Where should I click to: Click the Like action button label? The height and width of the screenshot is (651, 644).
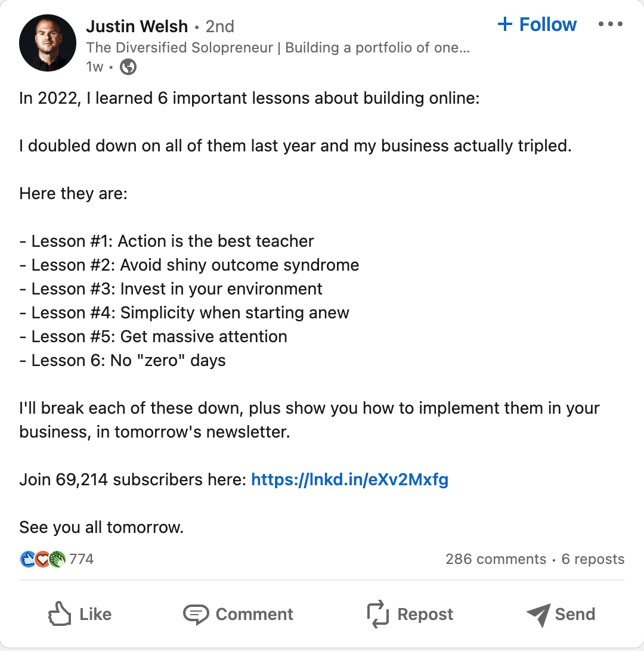pyautogui.click(x=95, y=613)
